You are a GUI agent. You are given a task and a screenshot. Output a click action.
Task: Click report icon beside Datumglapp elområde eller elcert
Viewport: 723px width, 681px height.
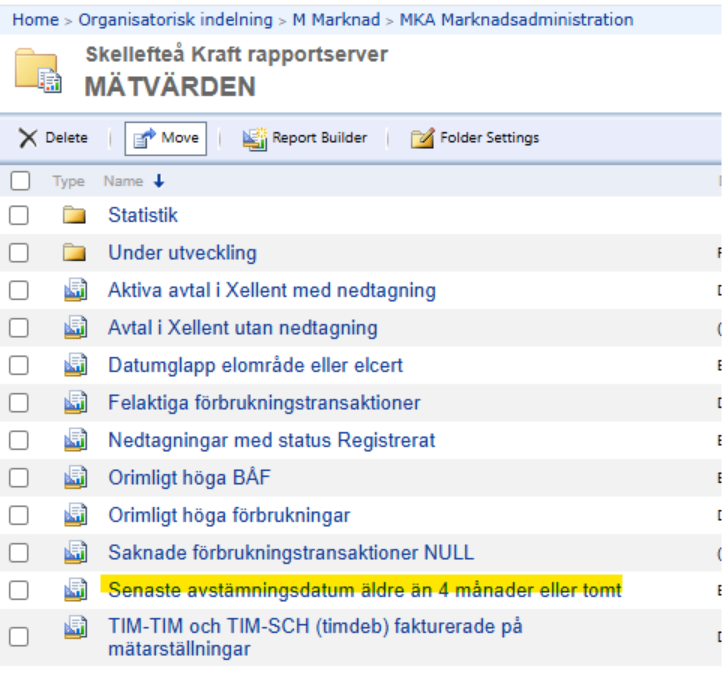[75, 365]
